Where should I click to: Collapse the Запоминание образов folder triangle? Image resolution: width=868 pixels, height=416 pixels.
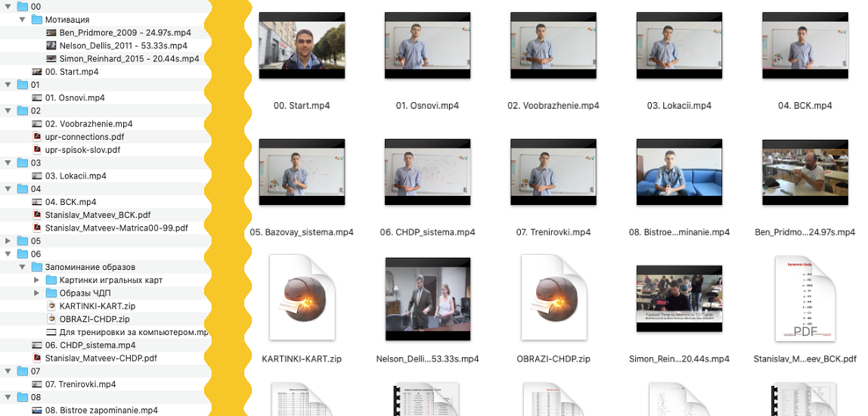coord(22,267)
